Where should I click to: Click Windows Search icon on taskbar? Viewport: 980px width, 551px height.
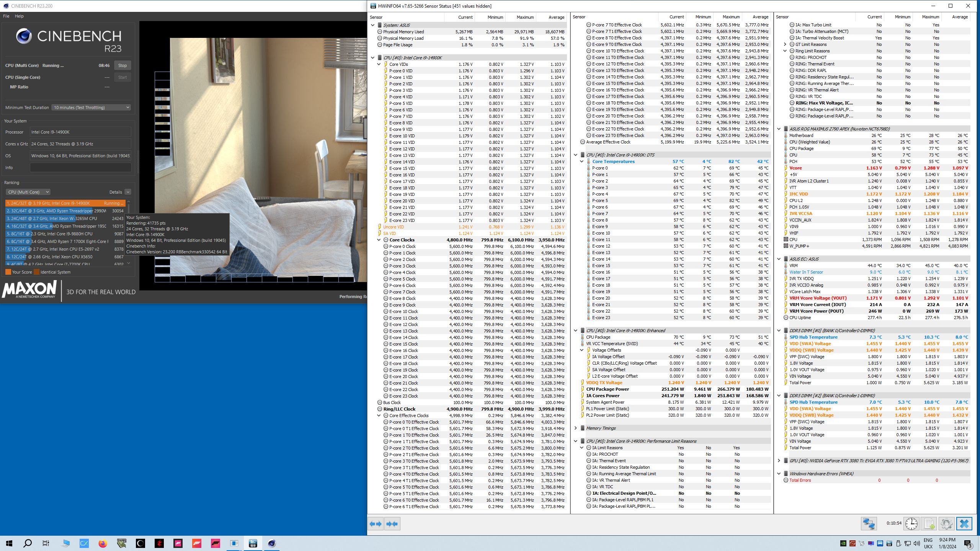tap(28, 543)
